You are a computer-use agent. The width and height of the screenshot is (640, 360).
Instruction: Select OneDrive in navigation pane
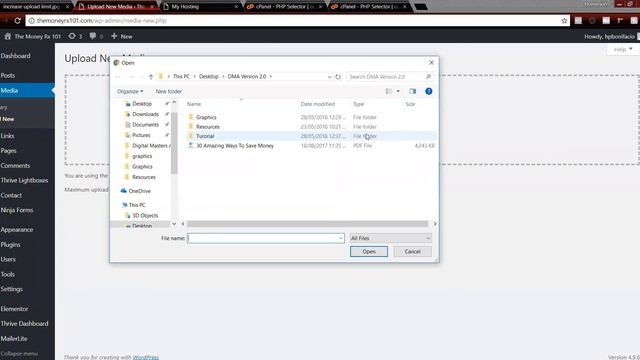pos(139,191)
